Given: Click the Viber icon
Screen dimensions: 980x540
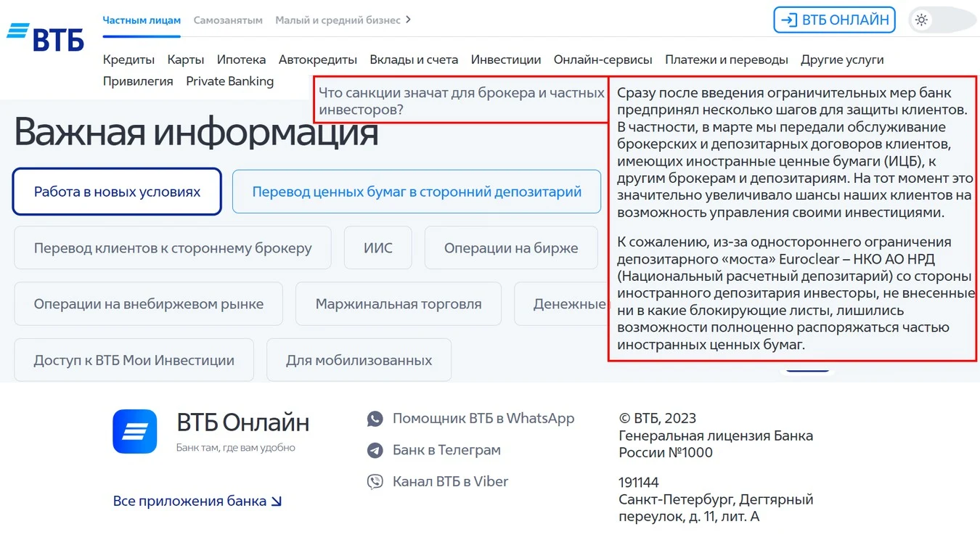Looking at the screenshot, I should pos(375,481).
